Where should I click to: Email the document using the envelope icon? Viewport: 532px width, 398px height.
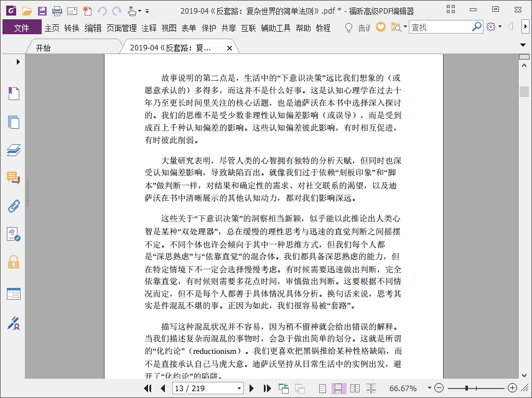tap(72, 11)
